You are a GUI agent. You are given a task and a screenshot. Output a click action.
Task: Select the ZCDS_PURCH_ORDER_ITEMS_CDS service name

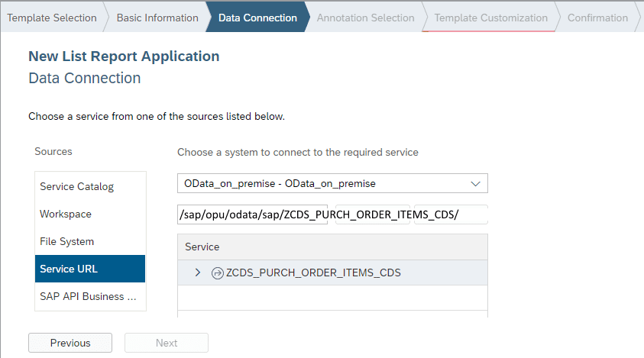(313, 273)
